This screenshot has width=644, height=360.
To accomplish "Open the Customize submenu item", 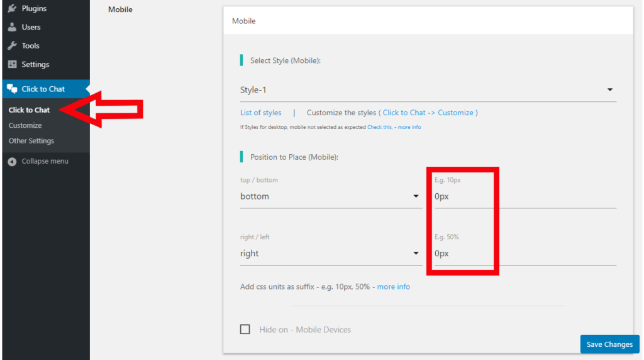I will click(x=25, y=125).
